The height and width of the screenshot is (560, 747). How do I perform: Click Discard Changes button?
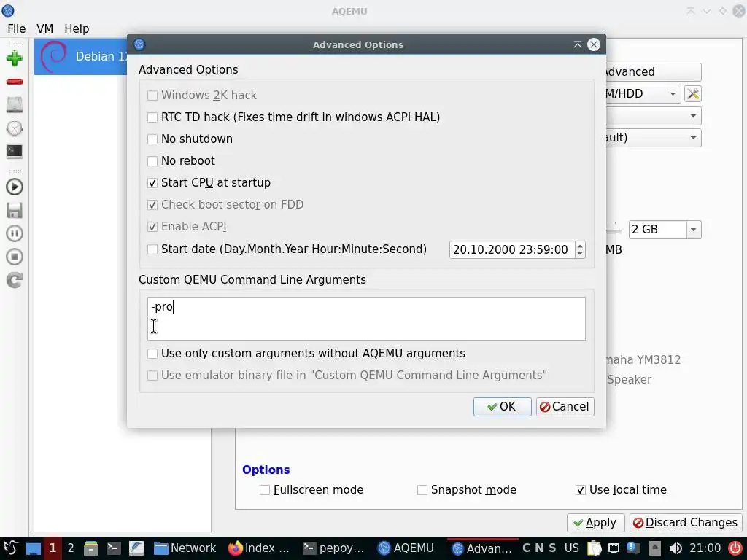coord(686,522)
